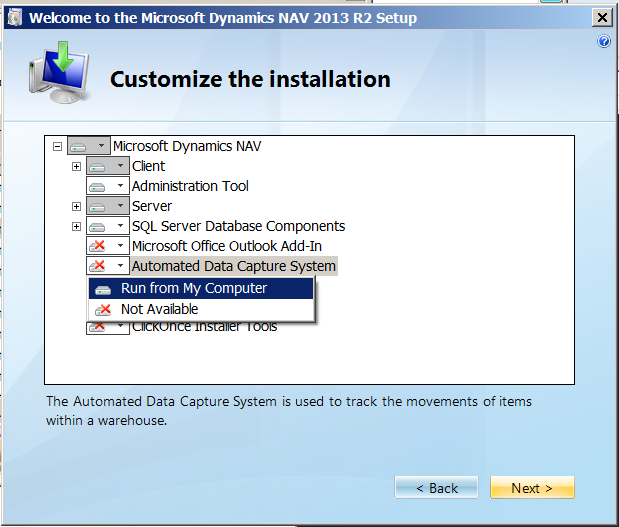Open the Client feature state dropdown
The image size is (619, 527).
pos(108,166)
